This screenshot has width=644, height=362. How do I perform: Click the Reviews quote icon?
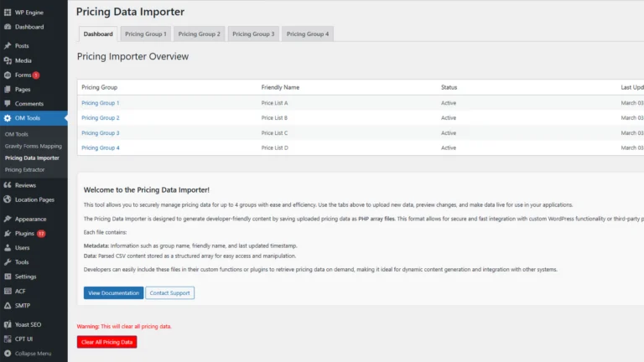8,185
